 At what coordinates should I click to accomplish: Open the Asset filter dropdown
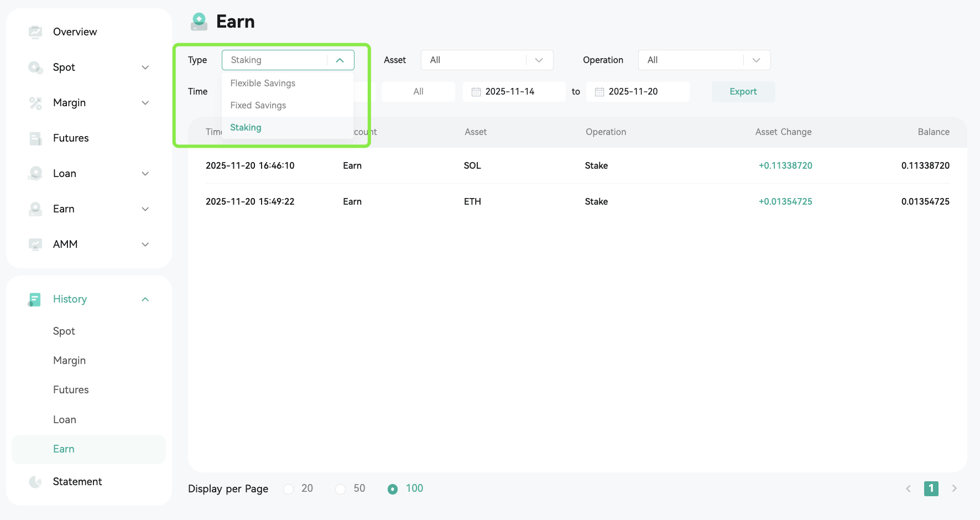[487, 60]
